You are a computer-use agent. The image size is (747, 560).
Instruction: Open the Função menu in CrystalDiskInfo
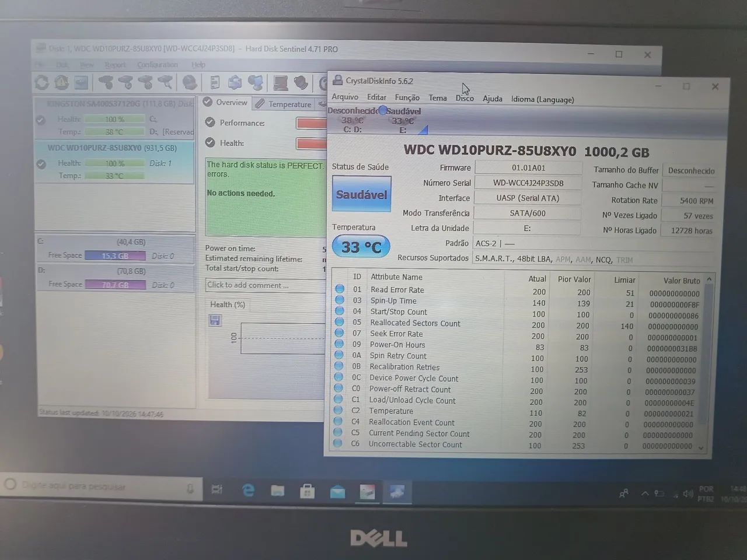[x=407, y=97]
